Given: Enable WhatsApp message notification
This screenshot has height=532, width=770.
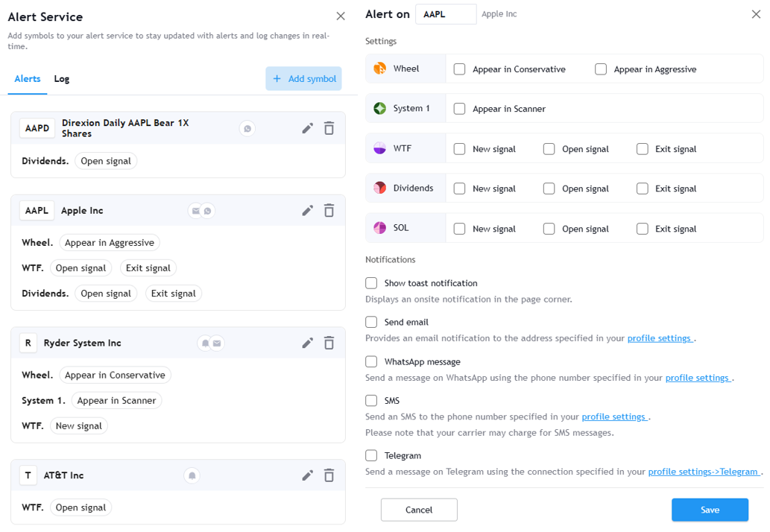Looking at the screenshot, I should (371, 361).
